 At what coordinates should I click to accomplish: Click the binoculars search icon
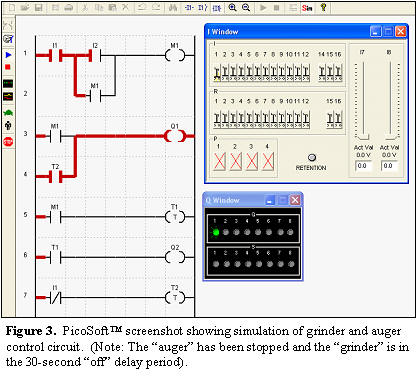[x=173, y=8]
